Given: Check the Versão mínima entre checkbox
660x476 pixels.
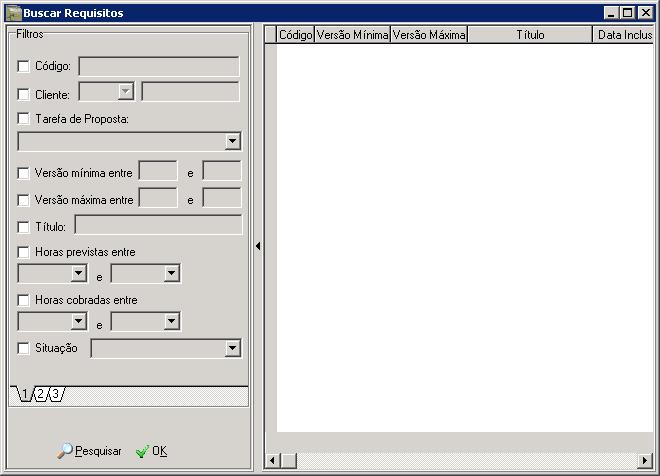Looking at the screenshot, I should click(24, 173).
